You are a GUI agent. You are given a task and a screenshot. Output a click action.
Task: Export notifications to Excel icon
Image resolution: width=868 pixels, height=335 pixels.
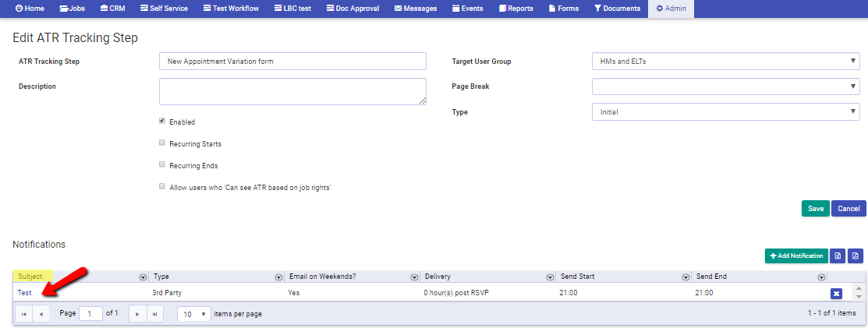838,256
